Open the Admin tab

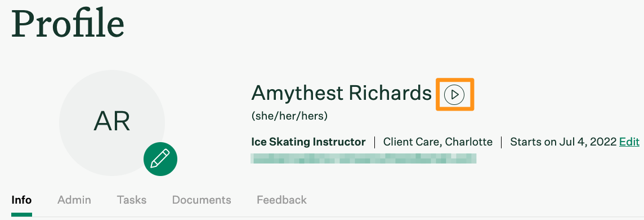(x=74, y=200)
